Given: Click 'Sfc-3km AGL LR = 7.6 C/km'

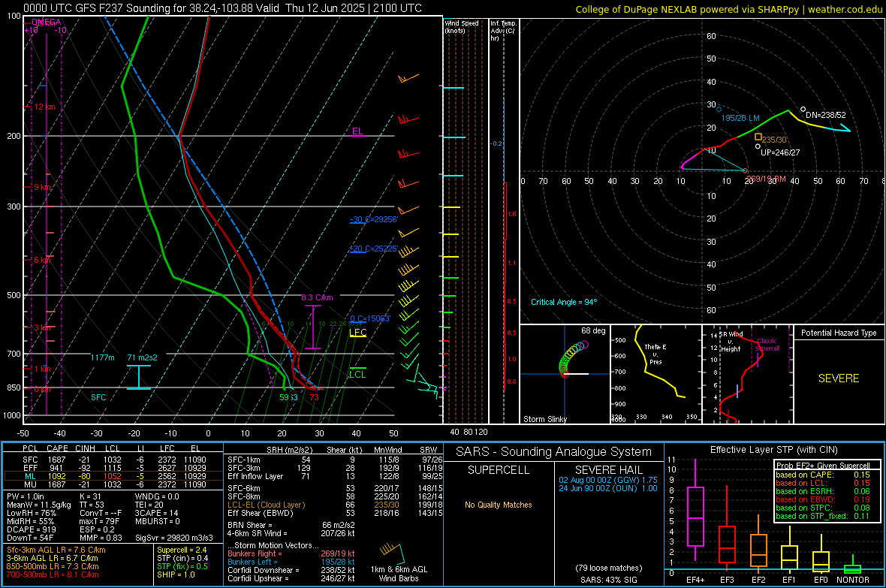Looking at the screenshot, I should coord(56,550).
